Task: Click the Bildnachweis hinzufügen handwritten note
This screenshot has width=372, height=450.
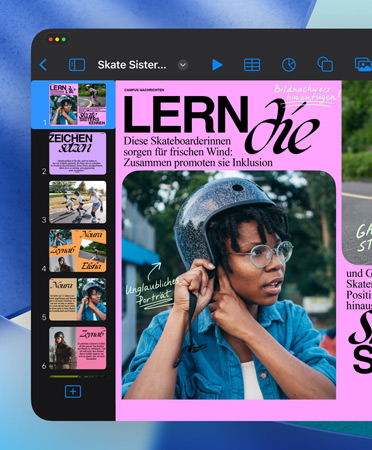Action: point(307,95)
